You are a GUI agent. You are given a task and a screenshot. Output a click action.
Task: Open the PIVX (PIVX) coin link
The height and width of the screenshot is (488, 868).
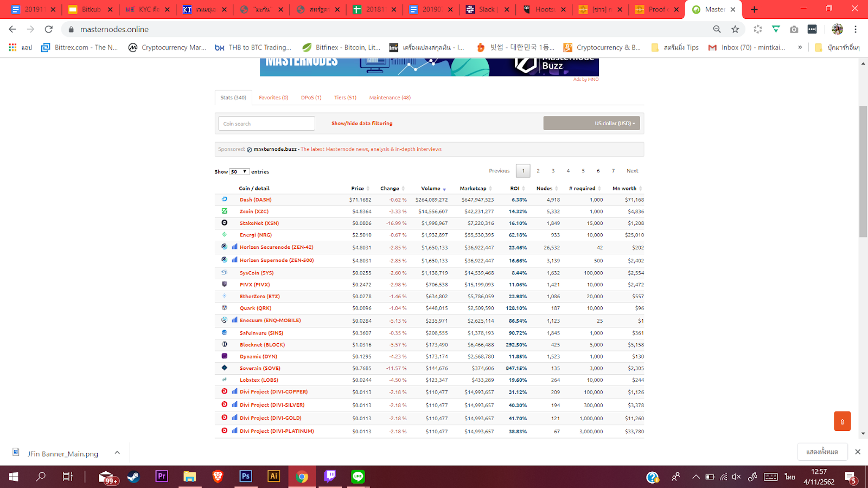point(254,285)
